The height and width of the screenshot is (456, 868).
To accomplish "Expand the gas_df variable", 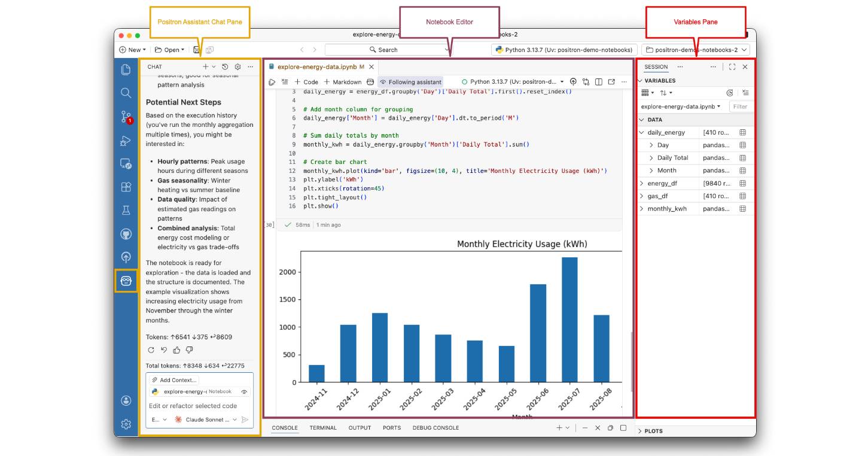I will pyautogui.click(x=642, y=196).
